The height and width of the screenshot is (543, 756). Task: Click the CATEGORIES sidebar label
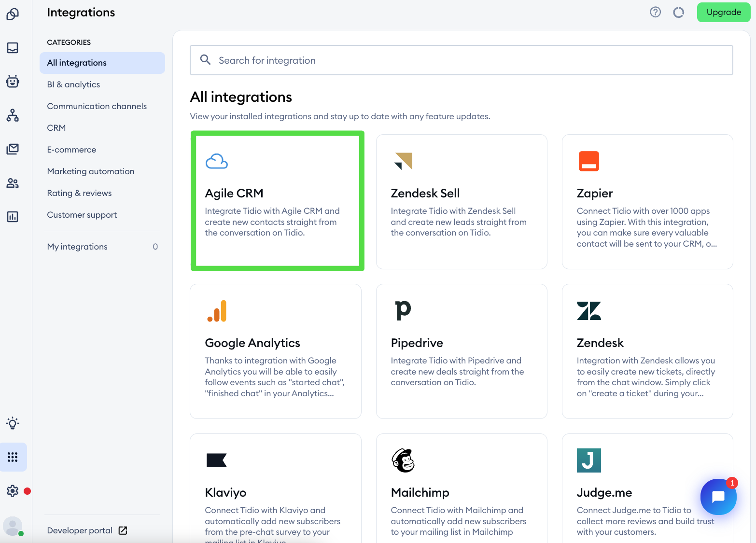coord(69,42)
